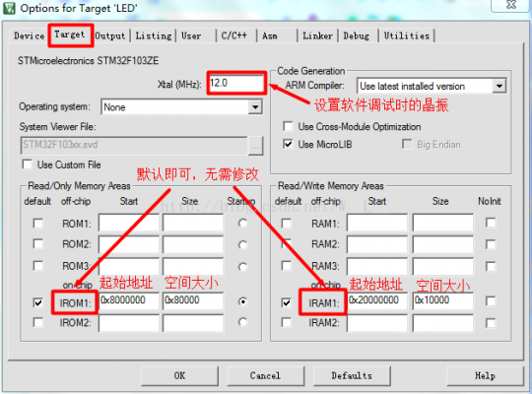Click the IROM1 Size field 0x80000
This screenshot has height=394, width=532.
point(193,300)
